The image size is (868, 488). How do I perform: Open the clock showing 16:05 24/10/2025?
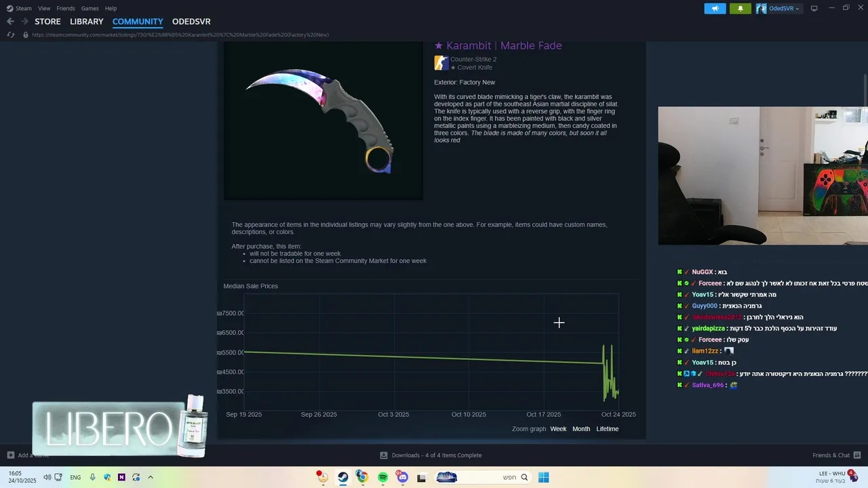pos(22,477)
